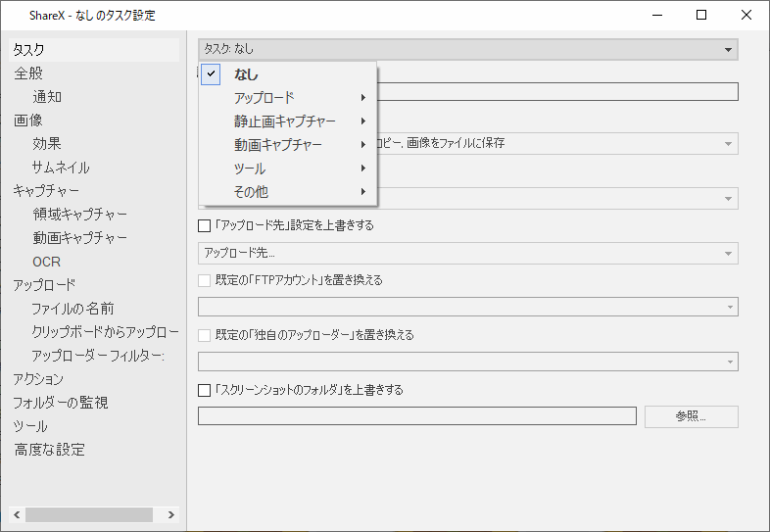
Task: Click the sidebar scrollbar right arrow
Action: [170, 514]
